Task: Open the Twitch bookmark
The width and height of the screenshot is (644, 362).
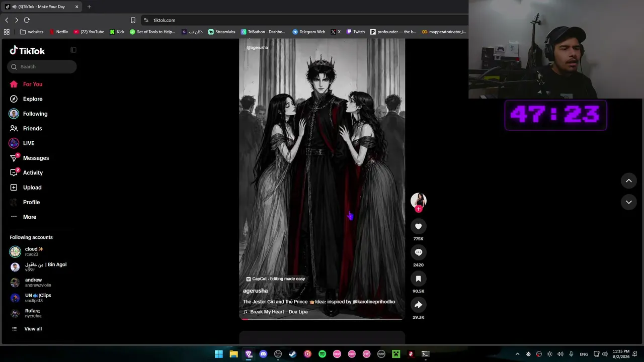Action: tap(355, 32)
